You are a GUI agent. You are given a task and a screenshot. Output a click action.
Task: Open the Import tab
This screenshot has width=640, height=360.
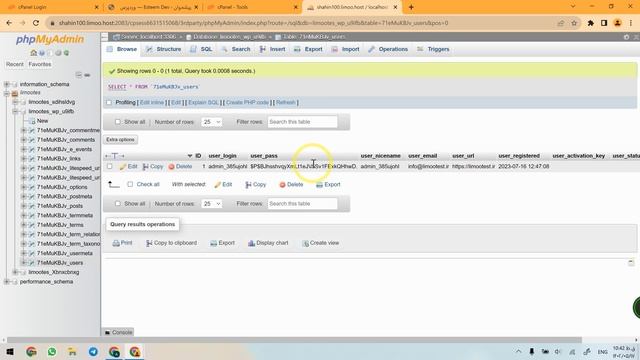click(x=345, y=49)
